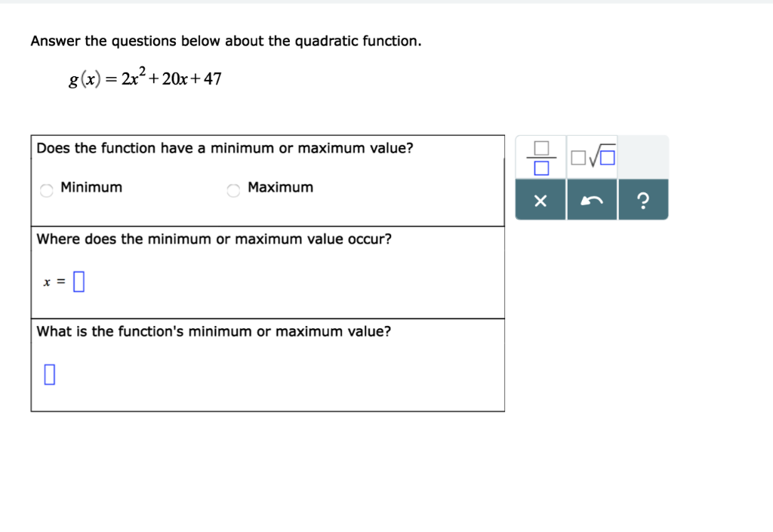Image resolution: width=773 pixels, height=532 pixels.
Task: Select the fraction template icon
Action: [x=540, y=156]
